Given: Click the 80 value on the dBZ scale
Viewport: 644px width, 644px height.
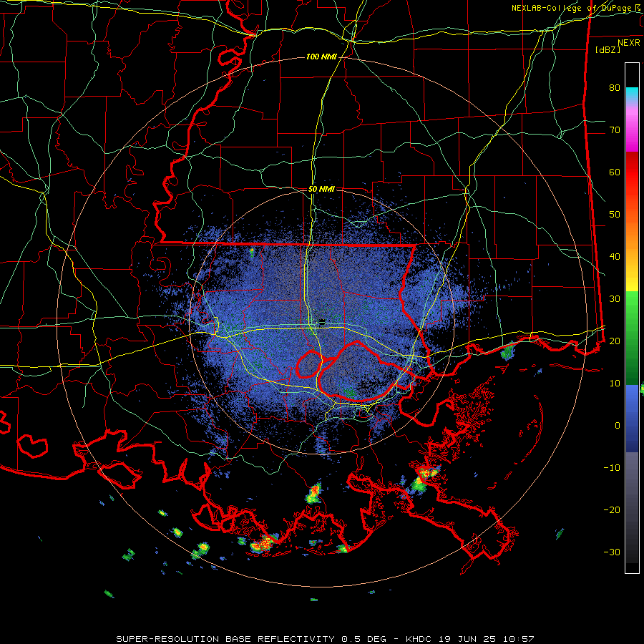Looking at the screenshot, I should (x=615, y=88).
